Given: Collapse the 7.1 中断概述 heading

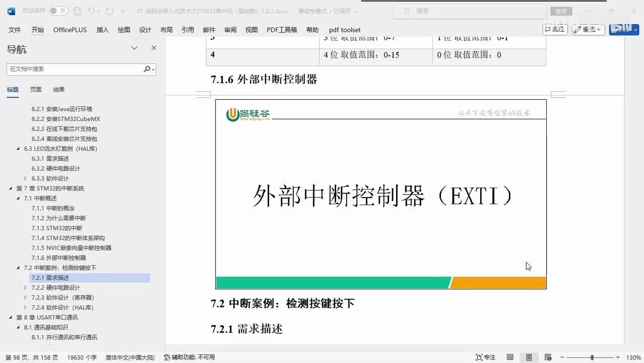Looking at the screenshot, I should (19, 198).
